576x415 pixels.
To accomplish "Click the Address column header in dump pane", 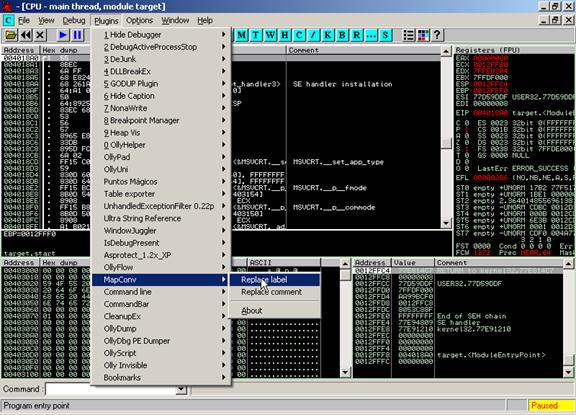I will click(20, 263).
